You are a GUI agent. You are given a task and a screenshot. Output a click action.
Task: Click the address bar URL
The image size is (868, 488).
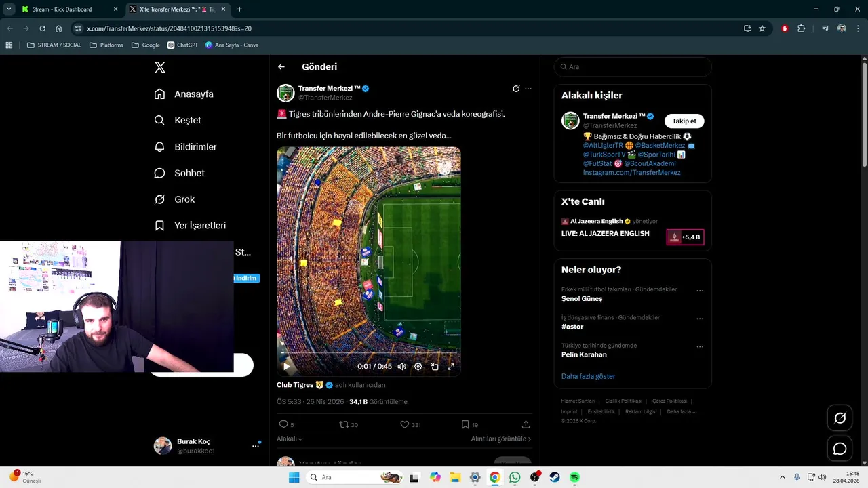click(x=170, y=28)
